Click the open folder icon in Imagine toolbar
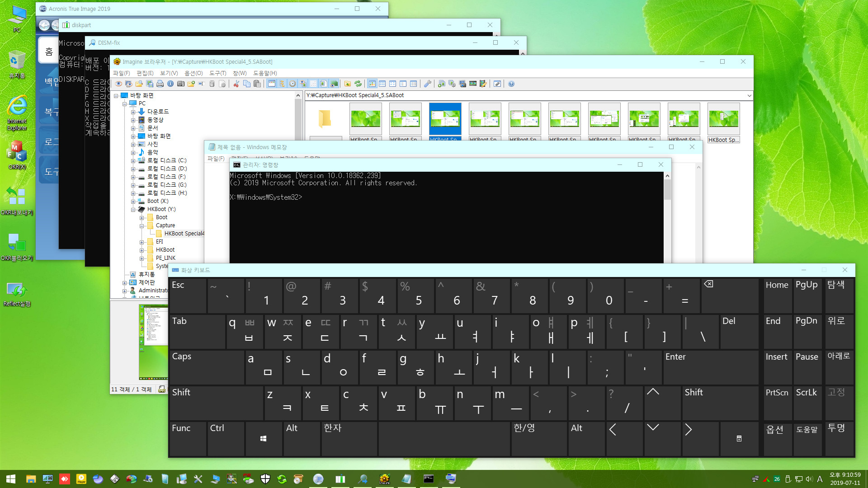The height and width of the screenshot is (488, 868). coord(139,84)
